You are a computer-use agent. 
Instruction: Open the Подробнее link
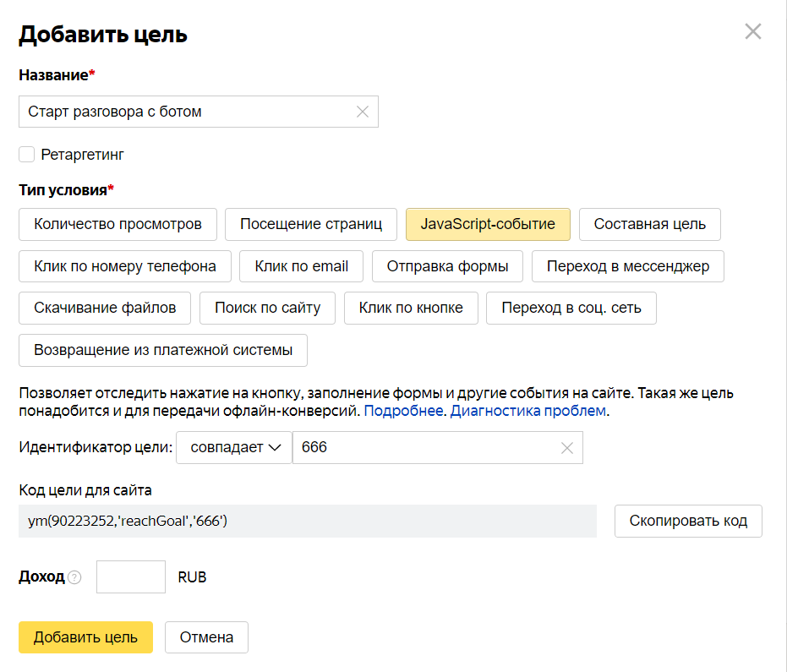[x=403, y=411]
